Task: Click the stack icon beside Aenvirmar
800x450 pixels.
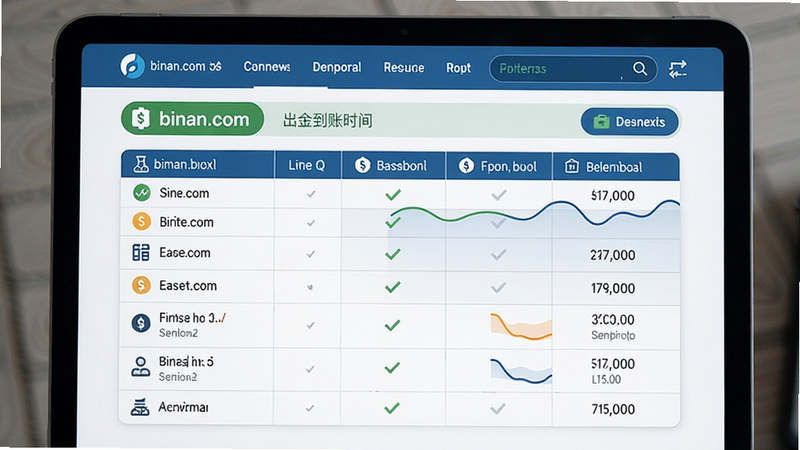Action: coord(140,407)
